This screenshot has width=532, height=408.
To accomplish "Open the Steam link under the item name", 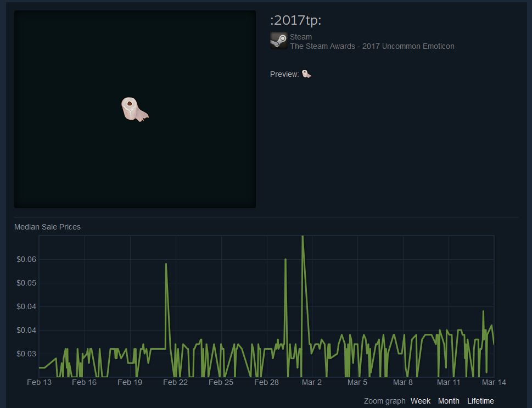I will click(301, 37).
